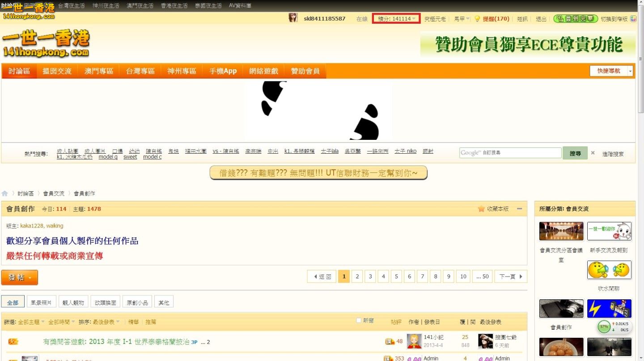Open the 快捷導航 quick navigation dropdown

click(612, 71)
